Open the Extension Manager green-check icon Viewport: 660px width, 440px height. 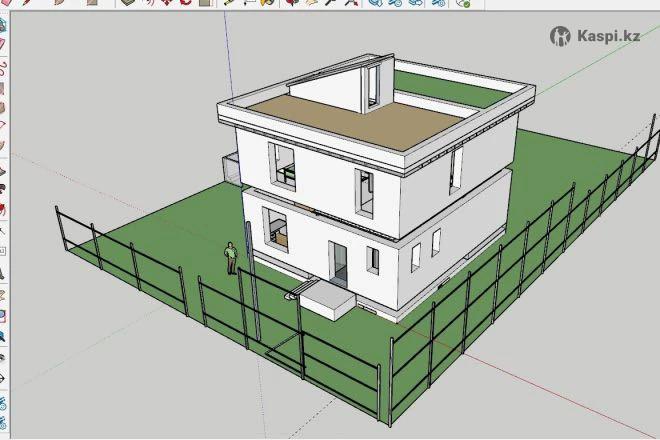point(464,3)
